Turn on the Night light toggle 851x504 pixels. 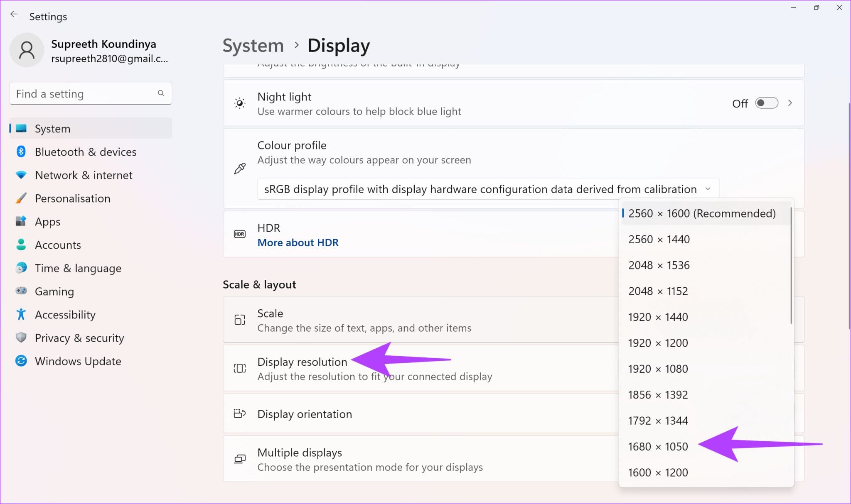click(766, 103)
